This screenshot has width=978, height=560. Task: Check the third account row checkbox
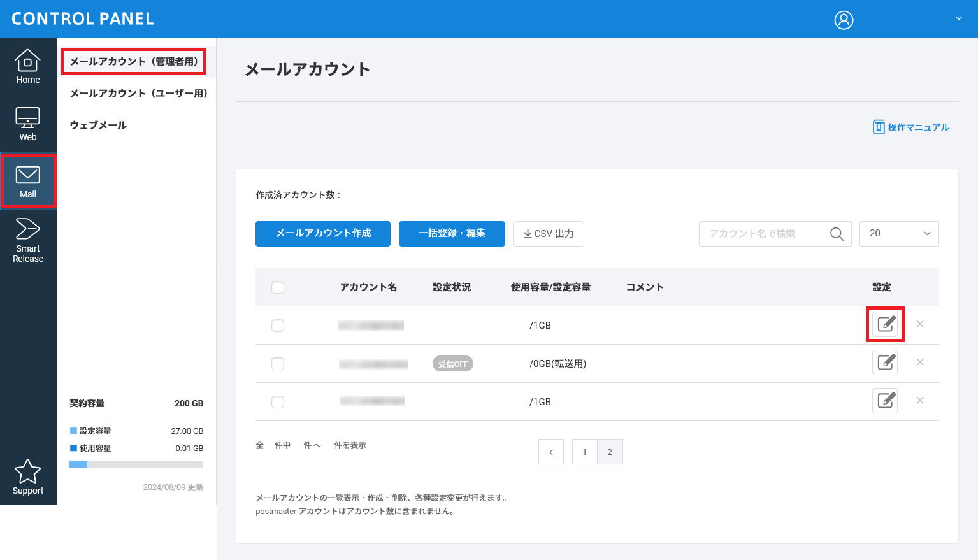click(278, 402)
